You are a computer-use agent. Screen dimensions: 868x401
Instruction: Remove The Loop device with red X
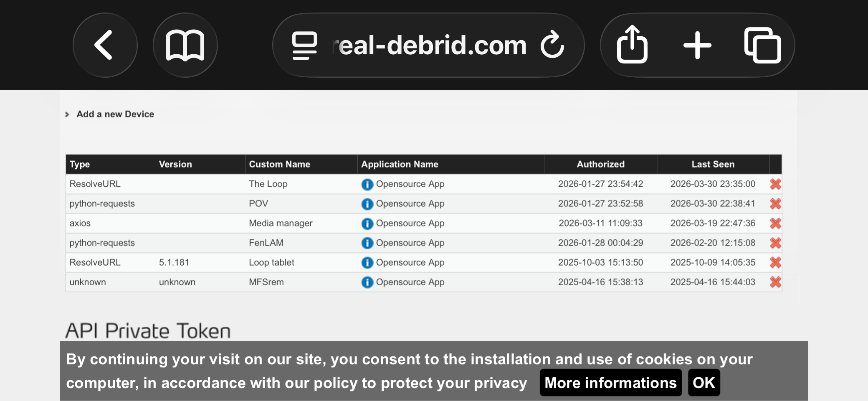[x=775, y=184]
